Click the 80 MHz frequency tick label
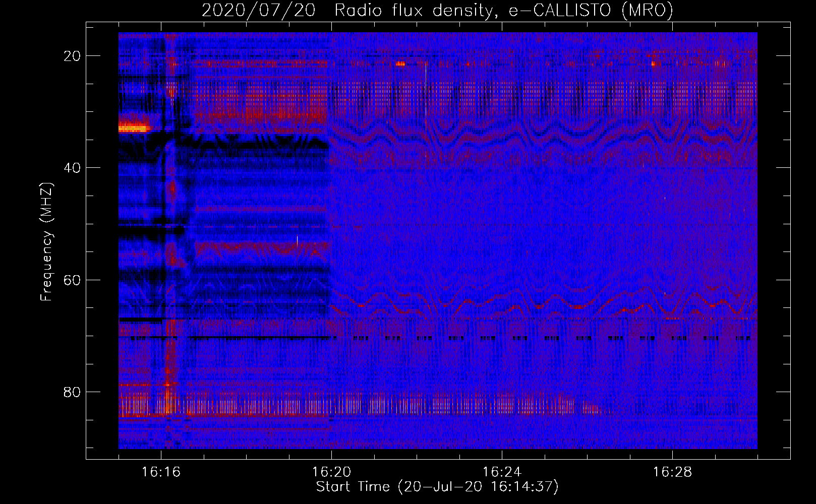The image size is (816, 504). (x=72, y=392)
